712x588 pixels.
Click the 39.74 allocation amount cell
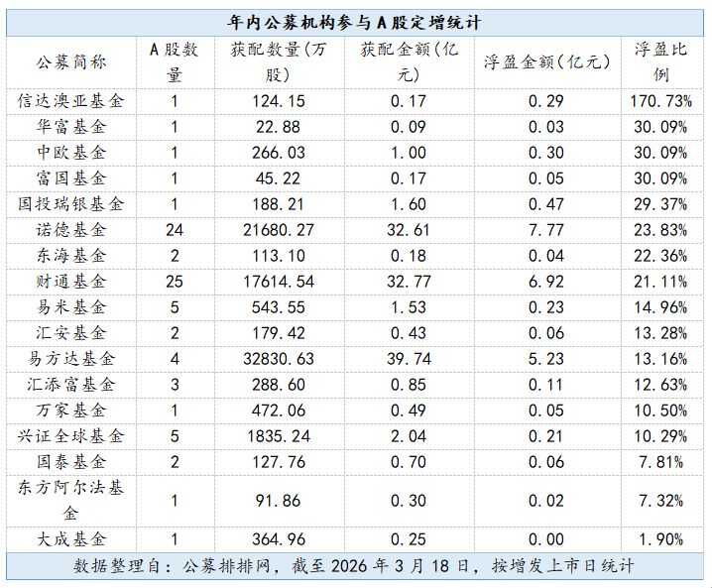[x=409, y=360]
